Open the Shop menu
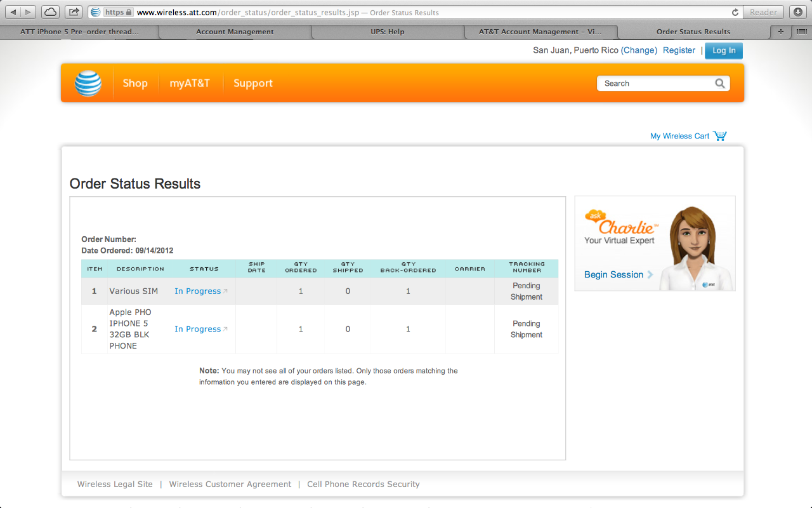Screen dimensions: 812x508 [135, 83]
